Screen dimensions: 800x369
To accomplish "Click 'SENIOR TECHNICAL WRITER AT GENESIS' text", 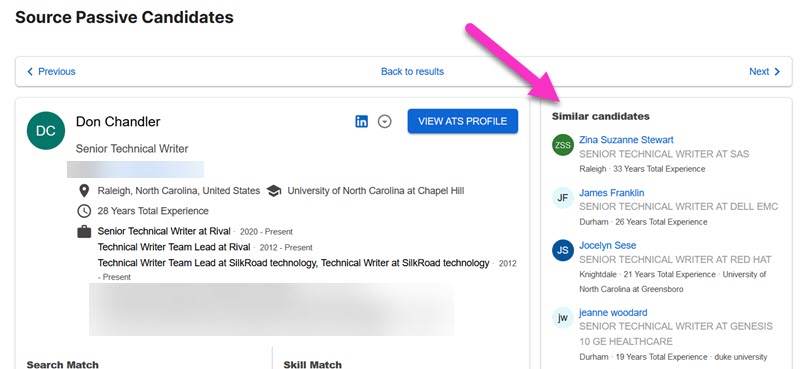I will pyautogui.click(x=676, y=326).
